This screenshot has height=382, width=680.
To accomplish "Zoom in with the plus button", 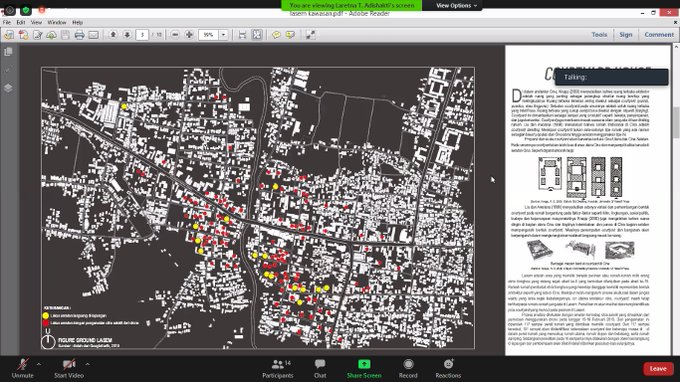I will 189,35.
